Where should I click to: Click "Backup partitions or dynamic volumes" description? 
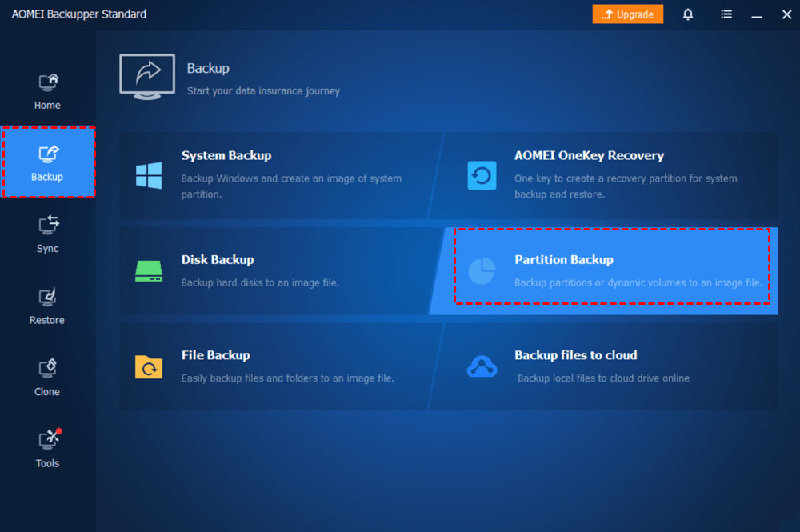[638, 282]
